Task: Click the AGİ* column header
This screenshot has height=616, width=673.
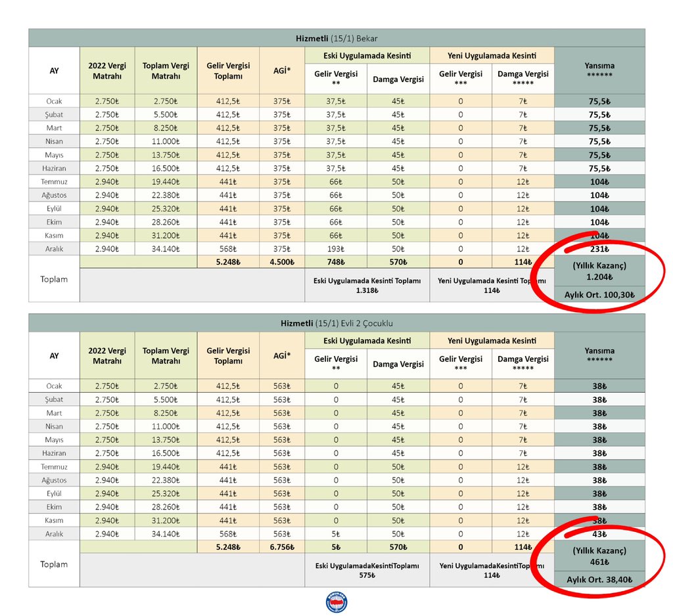Action: pos(283,70)
